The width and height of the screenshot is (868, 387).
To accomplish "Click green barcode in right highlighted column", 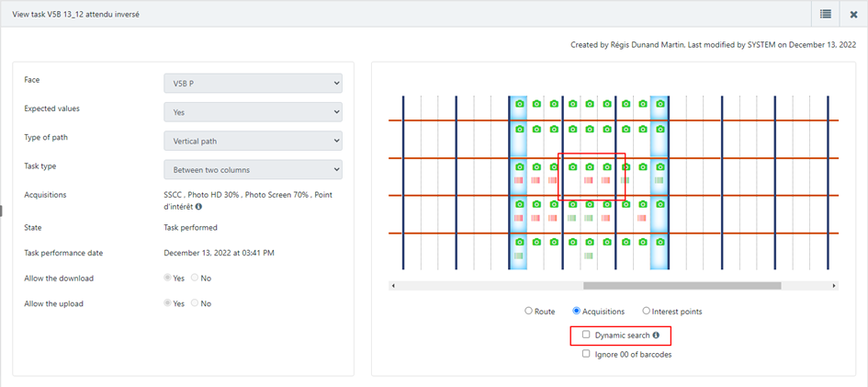I will [x=659, y=180].
